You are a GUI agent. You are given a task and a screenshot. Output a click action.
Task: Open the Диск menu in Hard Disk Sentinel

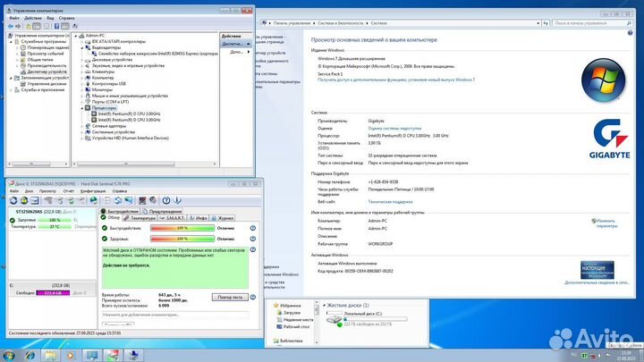(x=30, y=191)
